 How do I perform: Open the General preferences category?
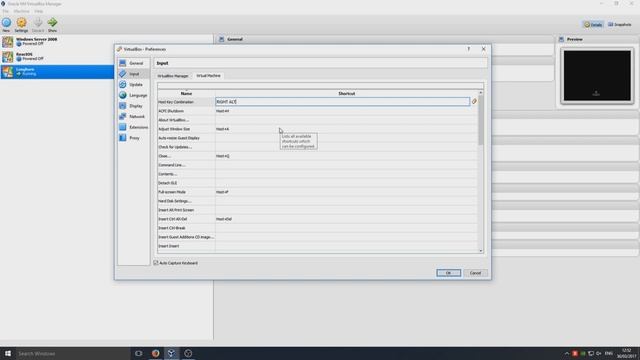pos(133,63)
